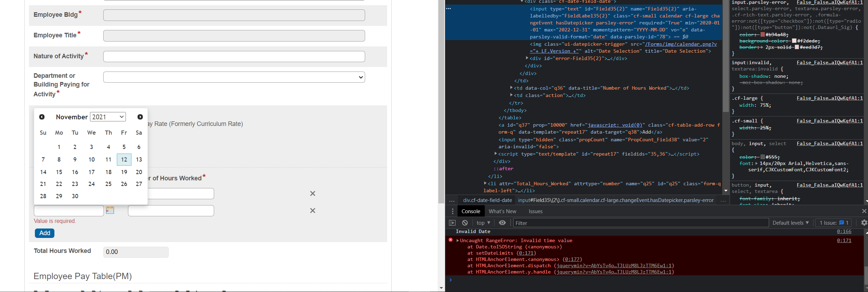
Task: Remove the first hours row with X
Action: [313, 194]
